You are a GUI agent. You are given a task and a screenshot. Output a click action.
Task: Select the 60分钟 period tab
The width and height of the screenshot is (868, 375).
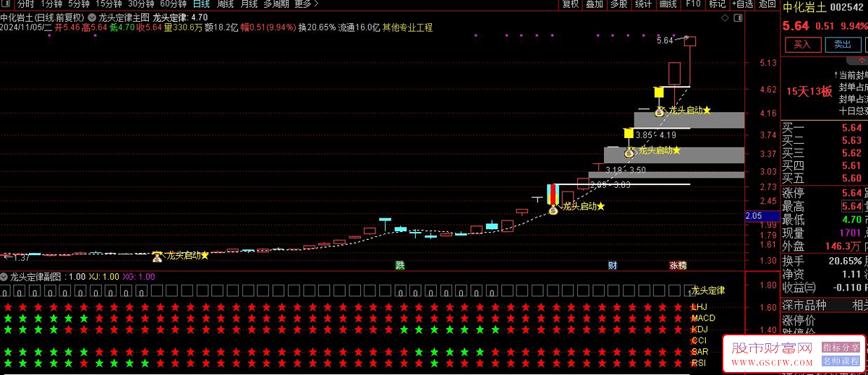[x=174, y=4]
